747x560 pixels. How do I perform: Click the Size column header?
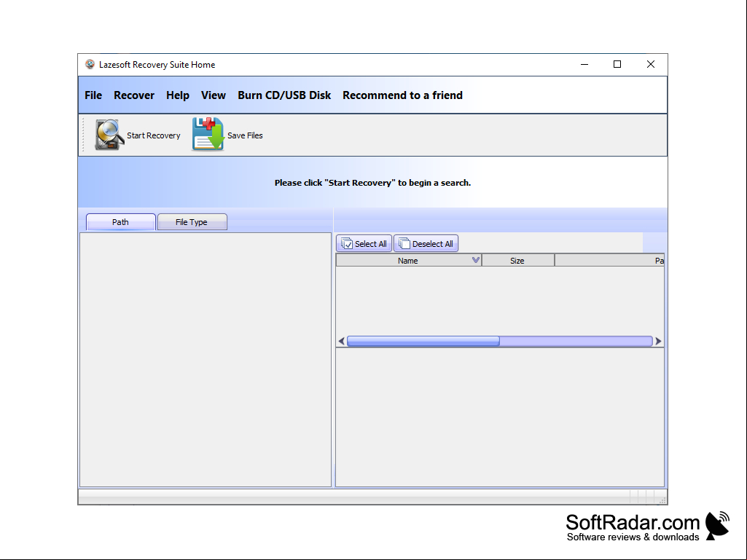pos(518,261)
